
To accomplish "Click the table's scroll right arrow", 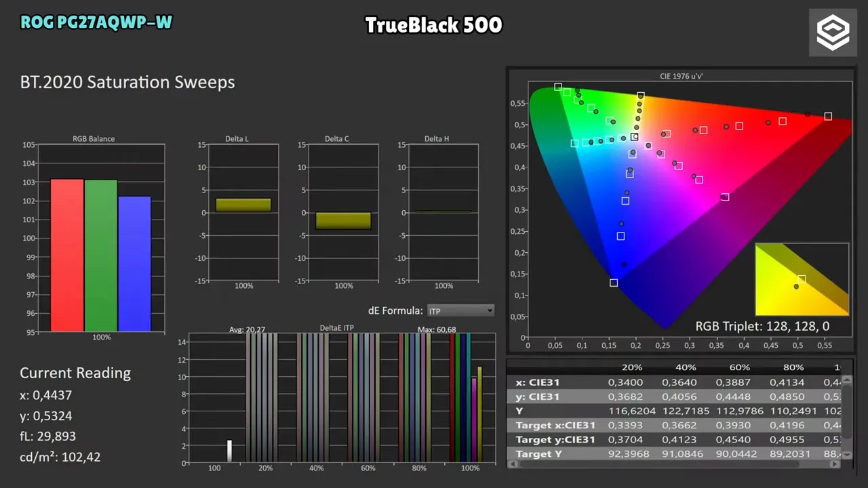I will (x=836, y=464).
